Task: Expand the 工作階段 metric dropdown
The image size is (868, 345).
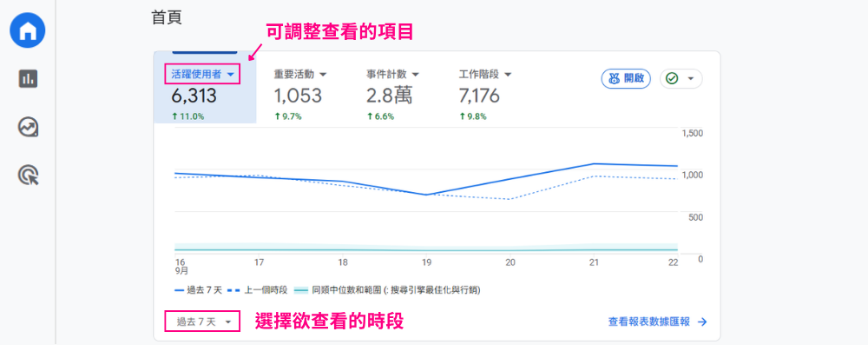Action: 485,75
